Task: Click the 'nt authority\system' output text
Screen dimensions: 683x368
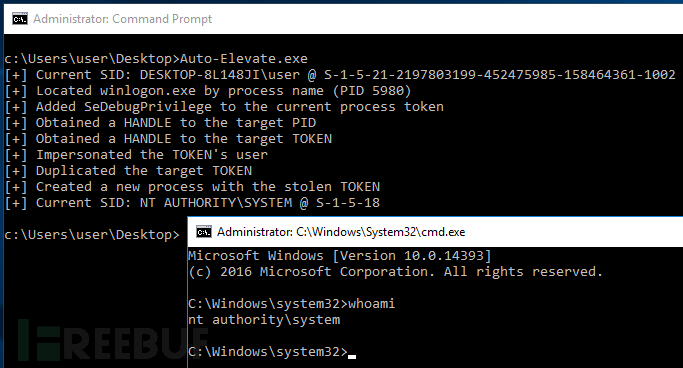Action: [x=264, y=320]
